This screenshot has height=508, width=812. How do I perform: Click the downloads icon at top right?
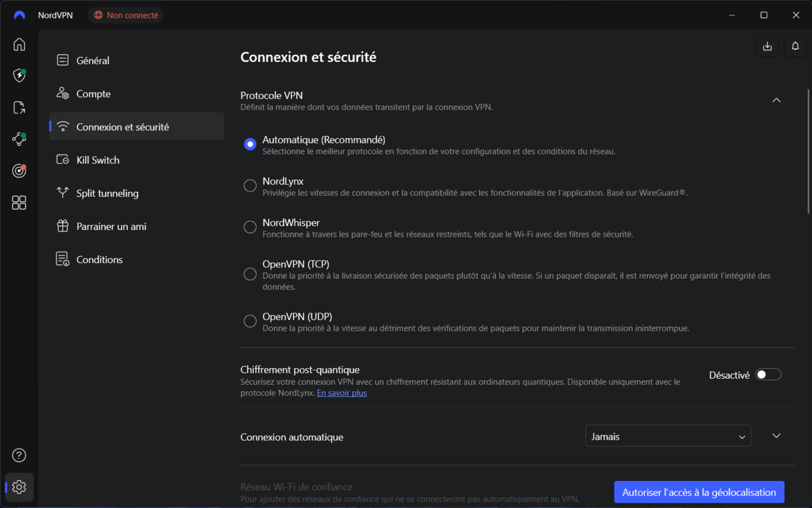767,45
